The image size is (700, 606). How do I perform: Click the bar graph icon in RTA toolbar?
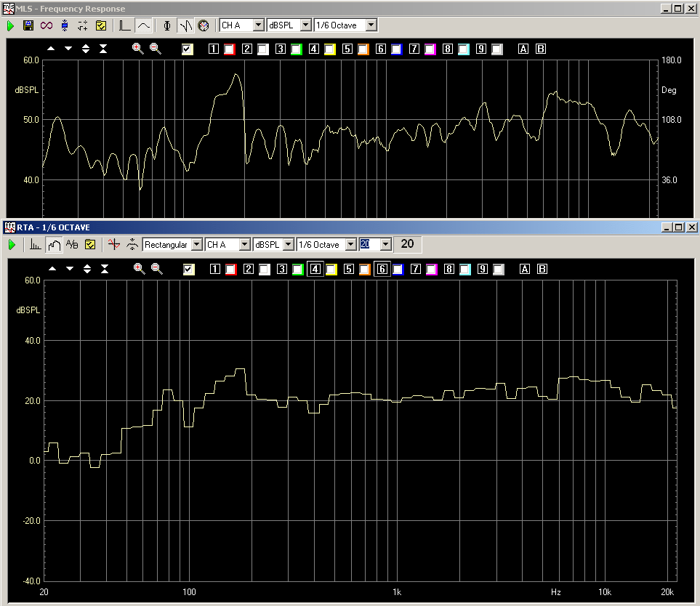point(36,245)
